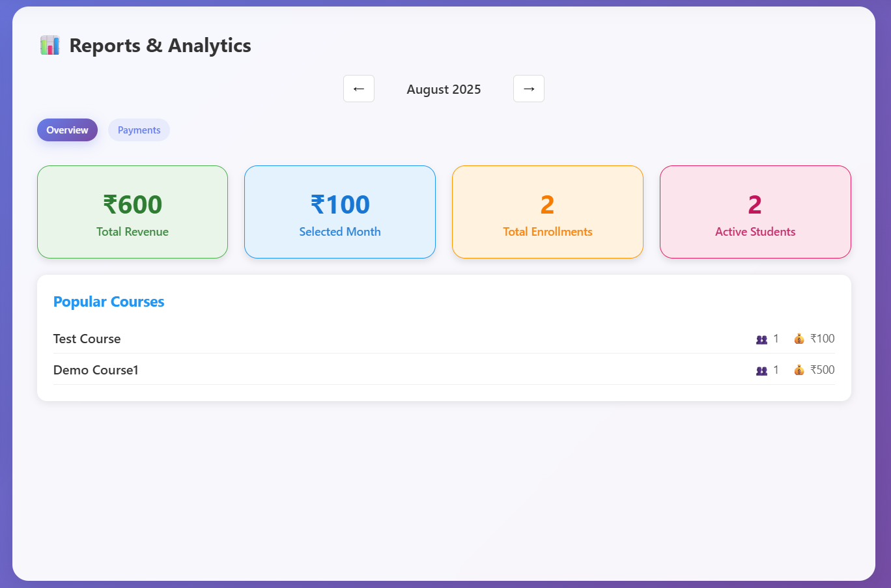
Task: Click the students icon in Demo Course1 row
Action: [761, 371]
